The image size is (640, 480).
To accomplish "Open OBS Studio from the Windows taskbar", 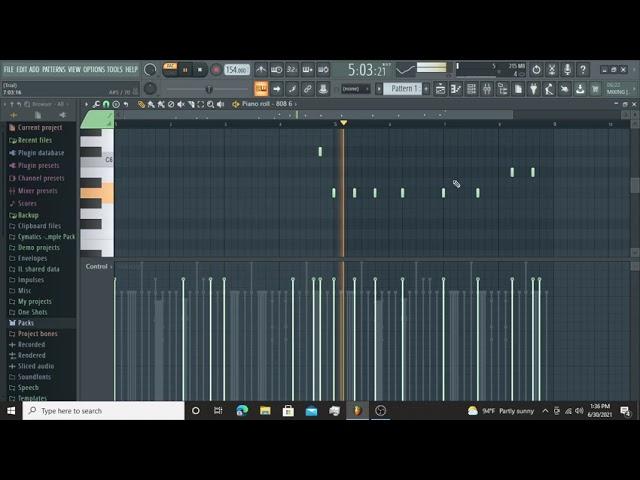I will 380,411.
